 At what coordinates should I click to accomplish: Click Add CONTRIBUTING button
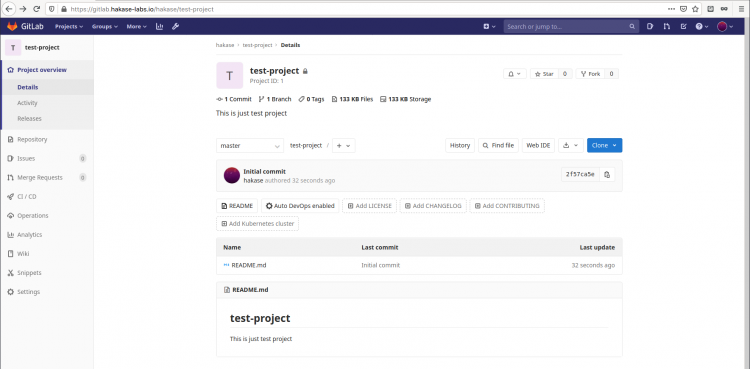click(x=507, y=206)
